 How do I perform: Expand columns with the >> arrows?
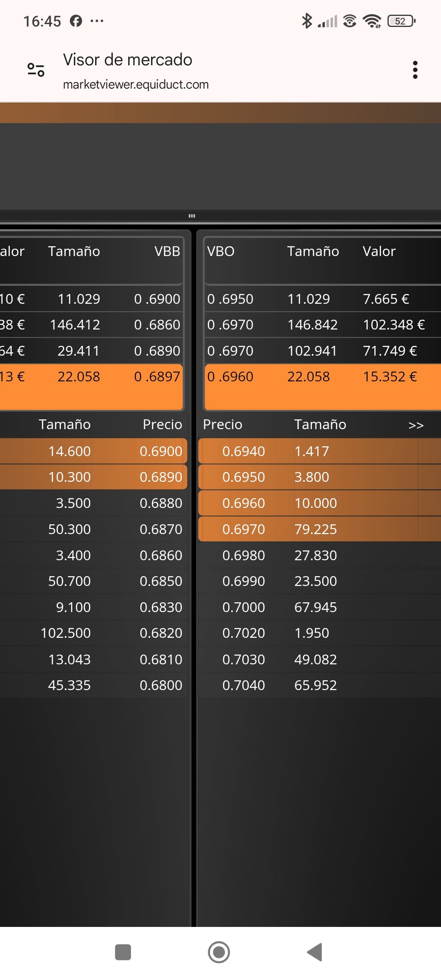tap(416, 425)
